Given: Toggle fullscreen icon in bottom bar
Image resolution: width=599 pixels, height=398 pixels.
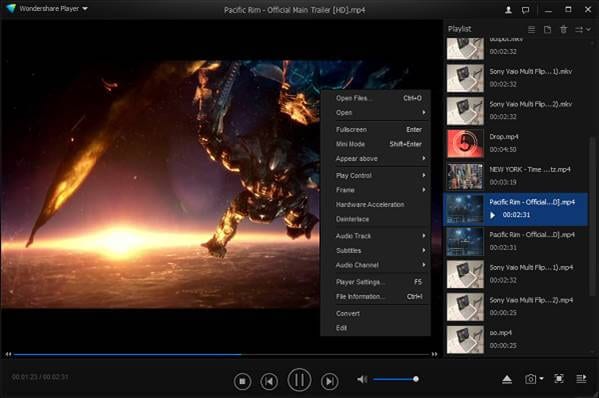Looking at the screenshot, I should [x=559, y=379].
